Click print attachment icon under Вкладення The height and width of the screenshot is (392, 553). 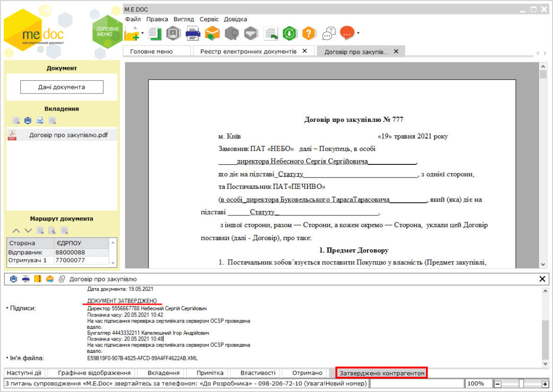40,121
